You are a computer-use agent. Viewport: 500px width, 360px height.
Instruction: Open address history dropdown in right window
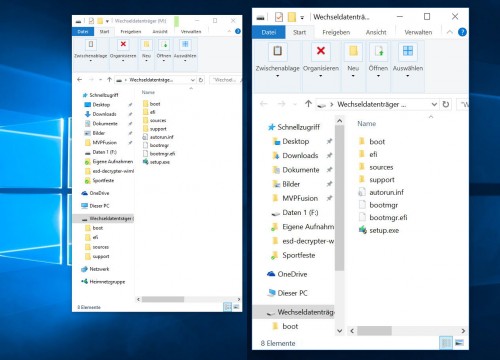pyautogui.click(x=434, y=104)
